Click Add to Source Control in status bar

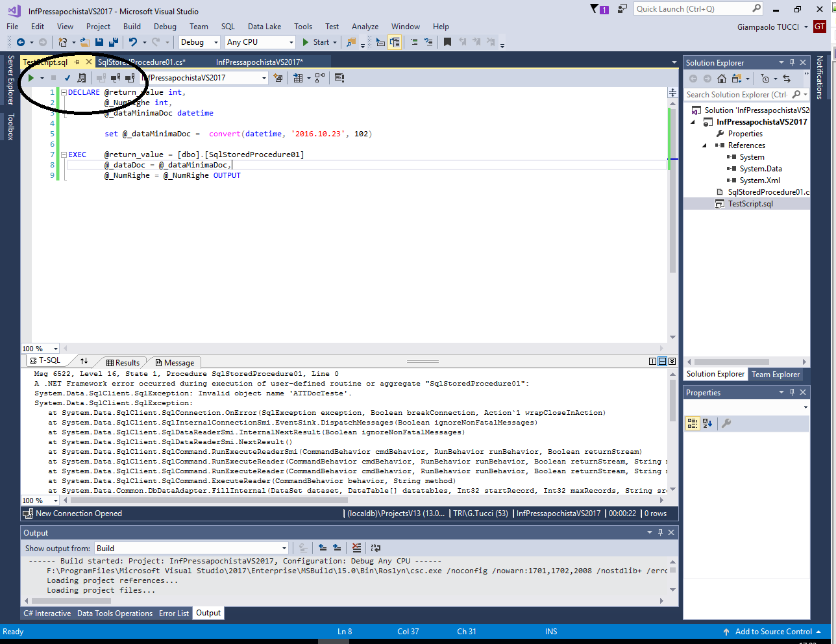pos(773,632)
